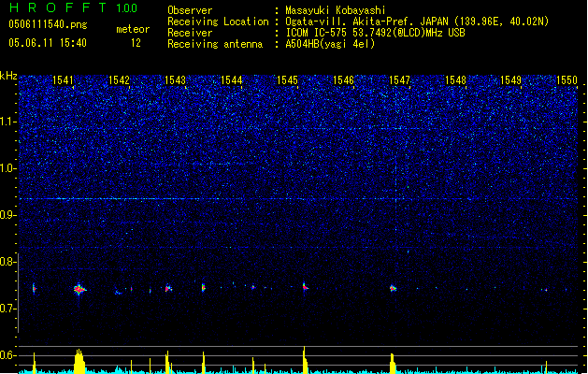Click the 0.9 frequency axis label
Screen dimensions: 588x374
pos(8,215)
